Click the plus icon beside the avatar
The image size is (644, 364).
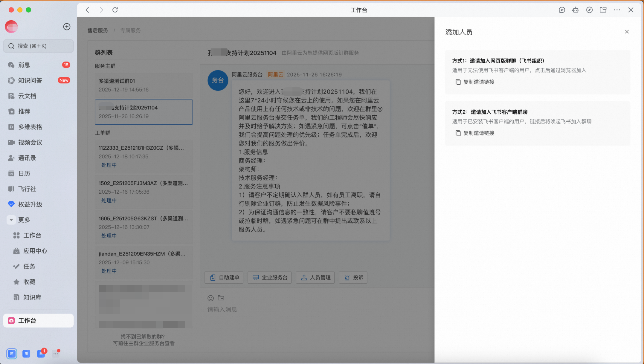67,27
